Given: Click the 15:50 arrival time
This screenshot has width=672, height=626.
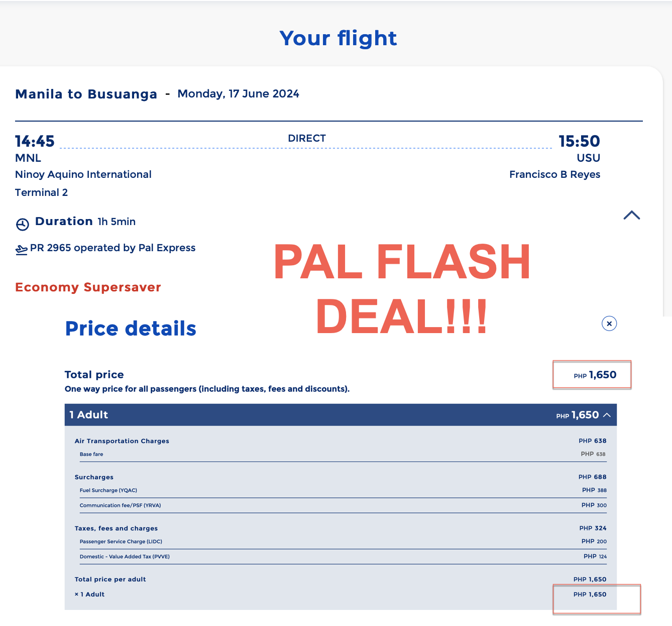Looking at the screenshot, I should (579, 141).
